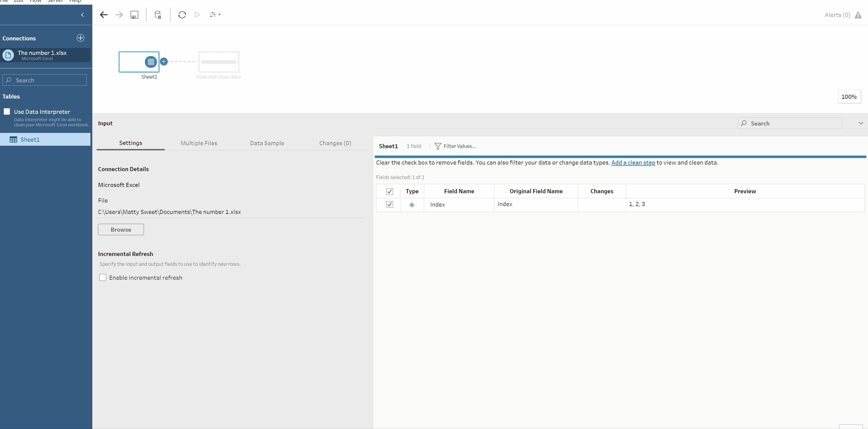Click the save flow icon
The width and height of the screenshot is (868, 429).
point(134,15)
